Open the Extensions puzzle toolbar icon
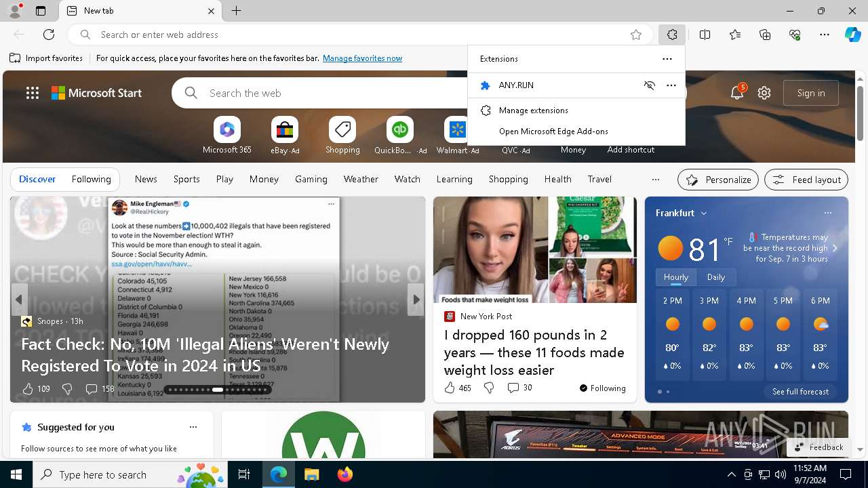868x488 pixels. click(x=672, y=35)
